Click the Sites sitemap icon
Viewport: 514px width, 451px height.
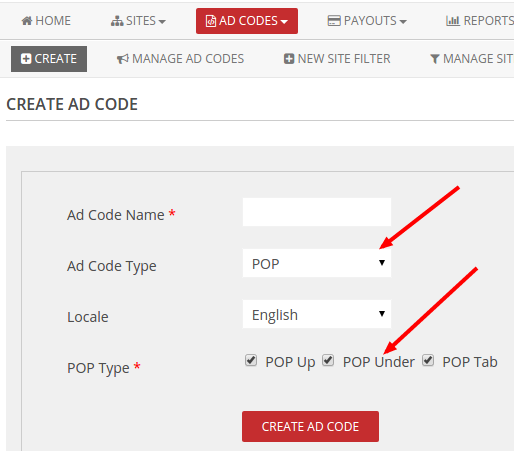pos(117,21)
